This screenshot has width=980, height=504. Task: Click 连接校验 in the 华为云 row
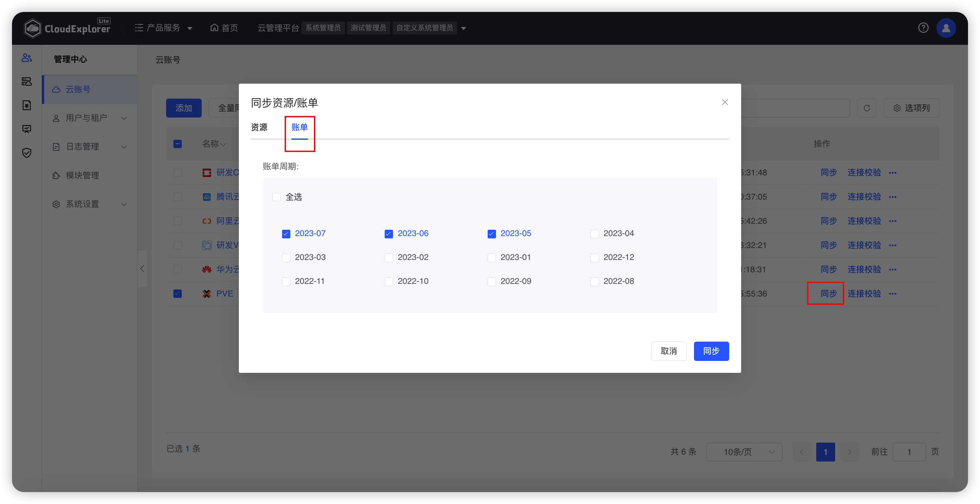tap(864, 270)
